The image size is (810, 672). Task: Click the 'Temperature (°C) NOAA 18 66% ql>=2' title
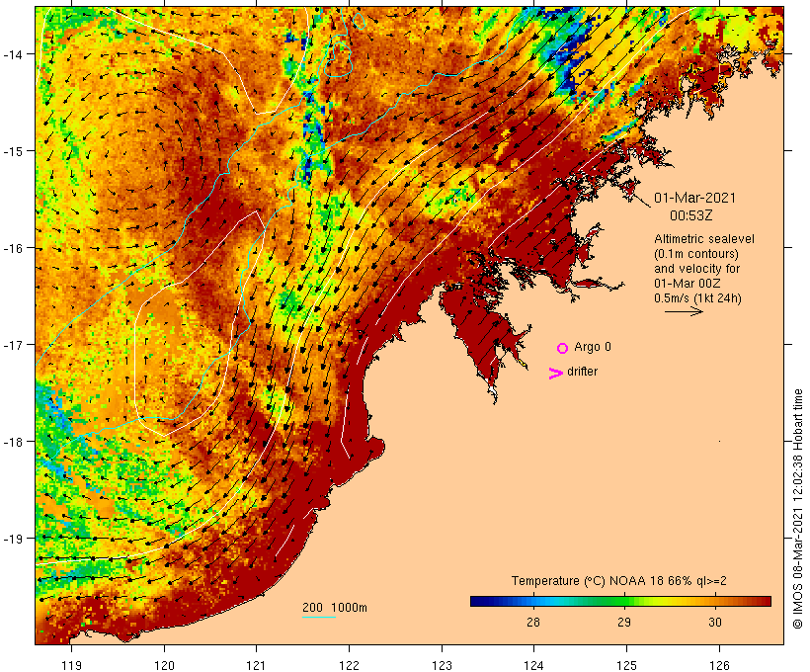pos(619,581)
